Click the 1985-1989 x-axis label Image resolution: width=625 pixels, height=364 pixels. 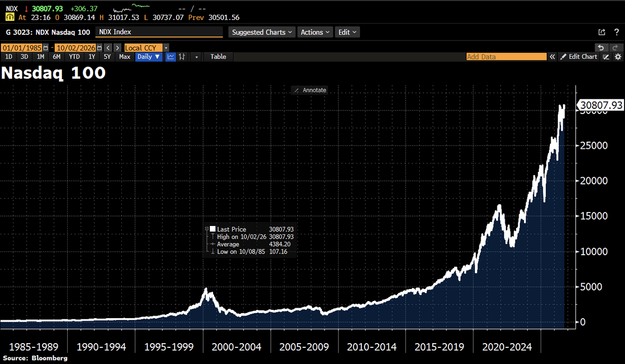pos(33,347)
